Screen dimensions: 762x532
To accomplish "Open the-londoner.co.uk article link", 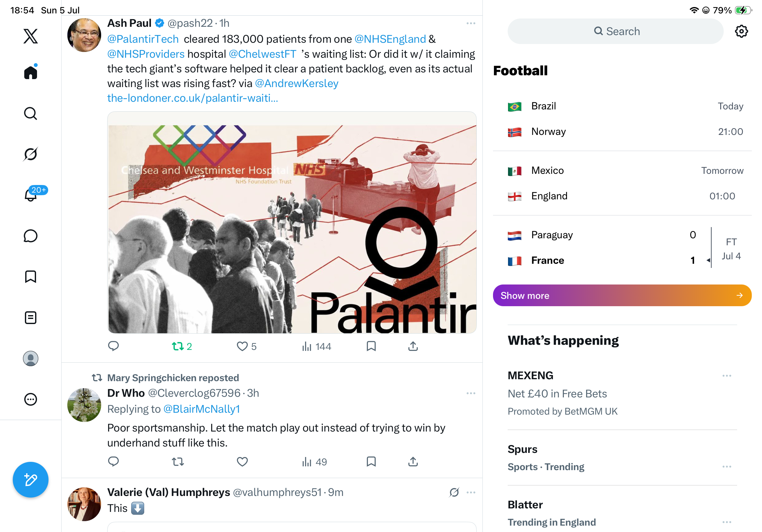I will pos(192,98).
